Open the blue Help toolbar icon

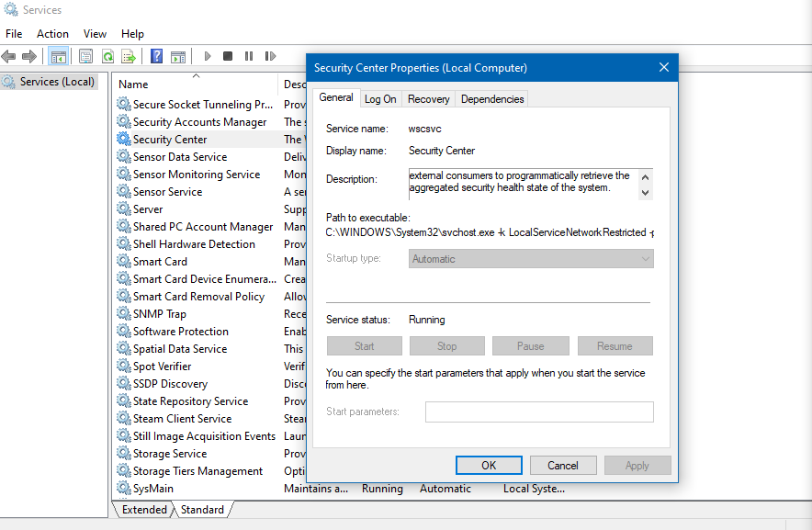pyautogui.click(x=156, y=56)
